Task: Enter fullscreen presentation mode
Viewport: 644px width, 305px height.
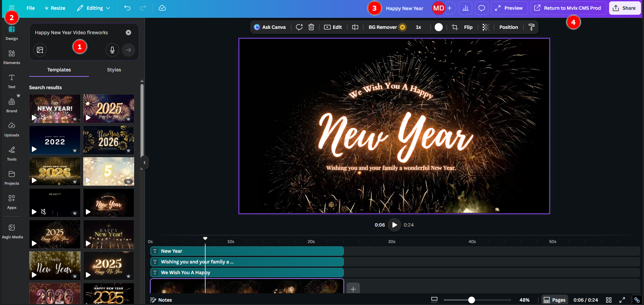Action: (x=622, y=300)
